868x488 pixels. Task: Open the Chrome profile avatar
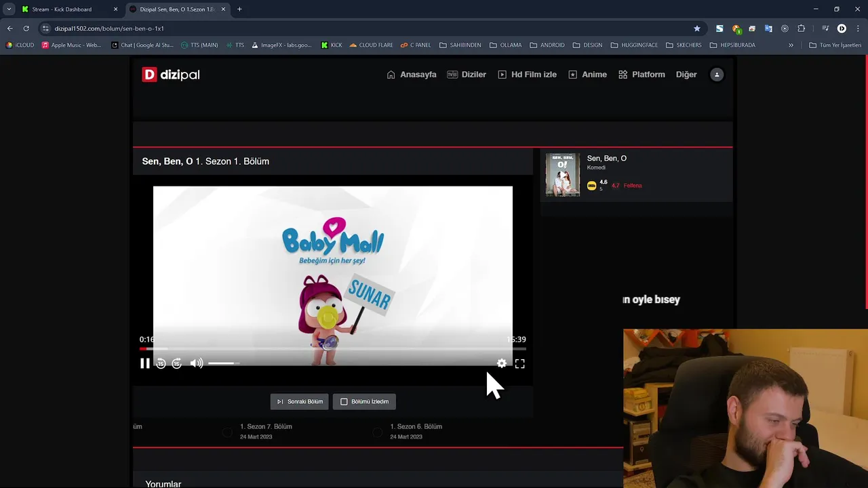tap(842, 28)
